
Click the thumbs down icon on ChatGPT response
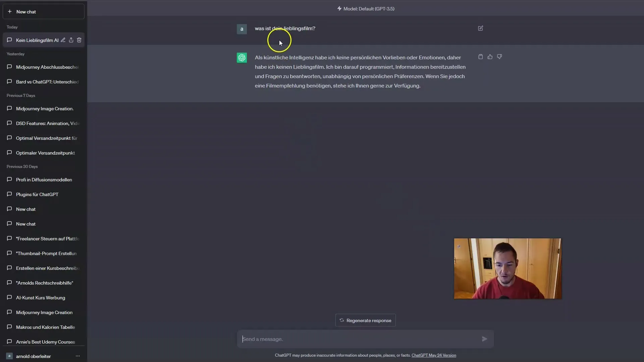tap(500, 57)
